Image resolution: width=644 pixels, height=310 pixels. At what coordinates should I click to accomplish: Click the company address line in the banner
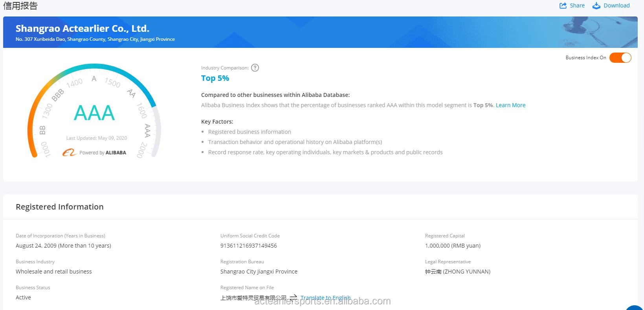point(95,39)
